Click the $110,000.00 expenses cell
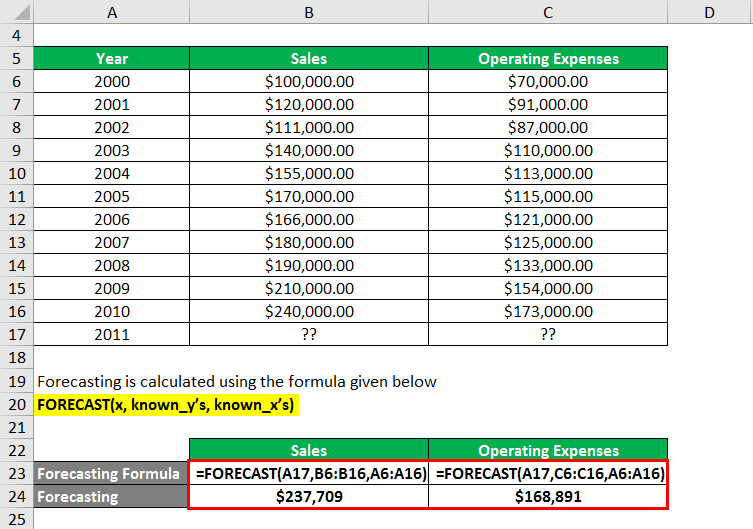 pos(548,150)
